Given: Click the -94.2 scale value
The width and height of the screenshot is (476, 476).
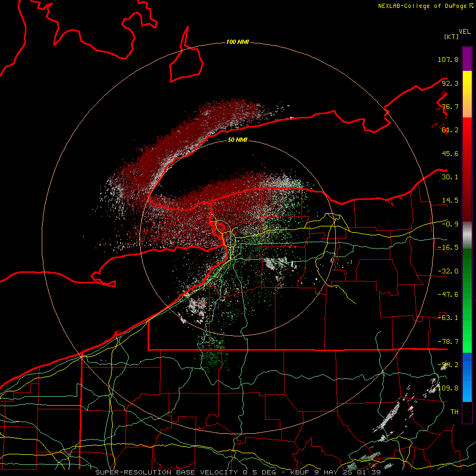Looking at the screenshot, I should pyautogui.click(x=448, y=365).
